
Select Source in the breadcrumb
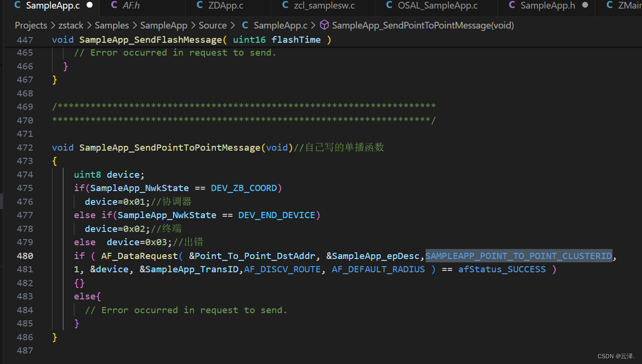[x=213, y=25]
